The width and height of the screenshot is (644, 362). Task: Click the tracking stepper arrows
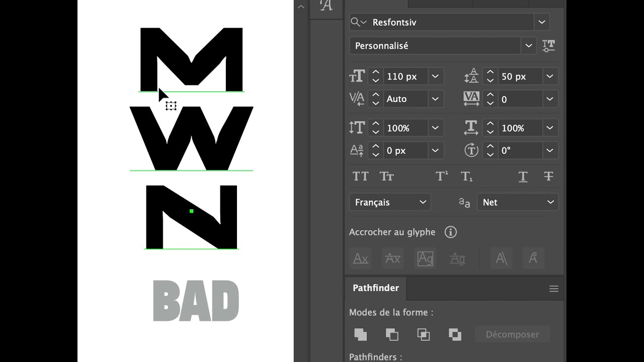[x=491, y=99]
